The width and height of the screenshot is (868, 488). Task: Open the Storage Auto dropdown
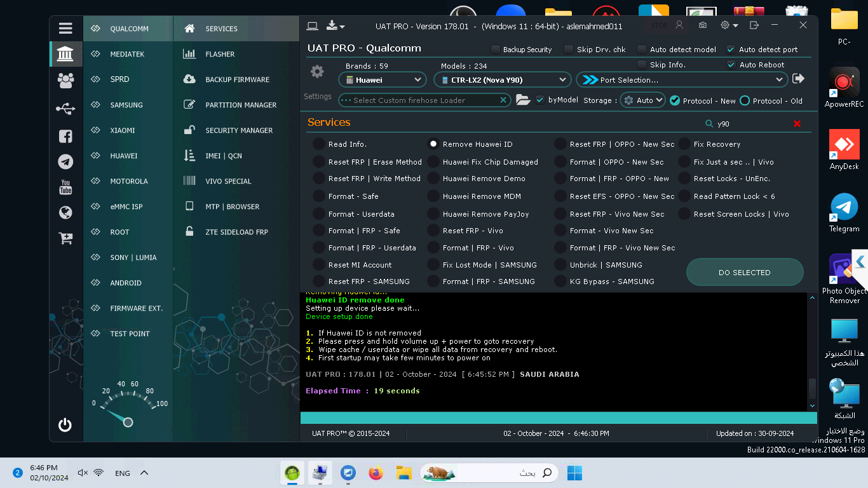click(x=642, y=100)
